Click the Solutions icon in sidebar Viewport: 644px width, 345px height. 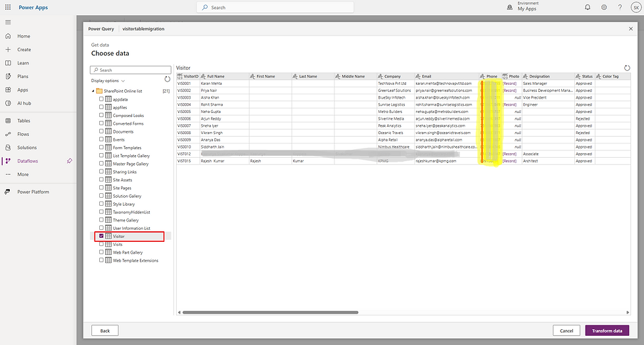[x=8, y=147]
